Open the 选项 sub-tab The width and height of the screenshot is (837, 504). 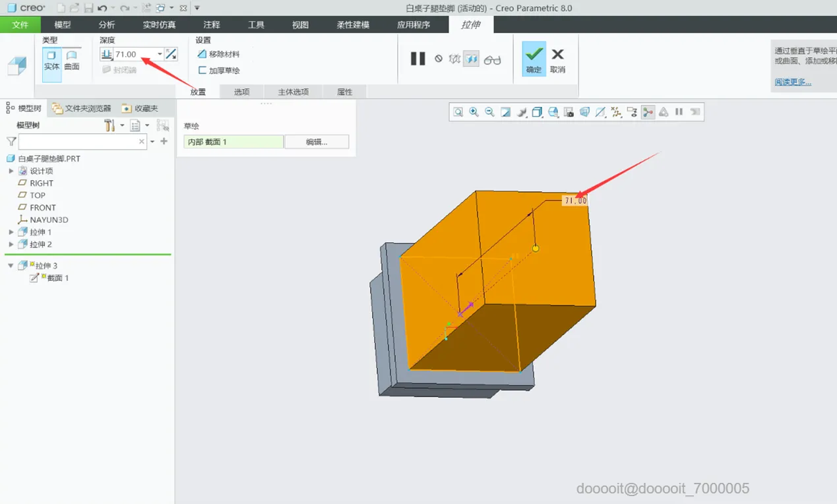click(x=242, y=92)
